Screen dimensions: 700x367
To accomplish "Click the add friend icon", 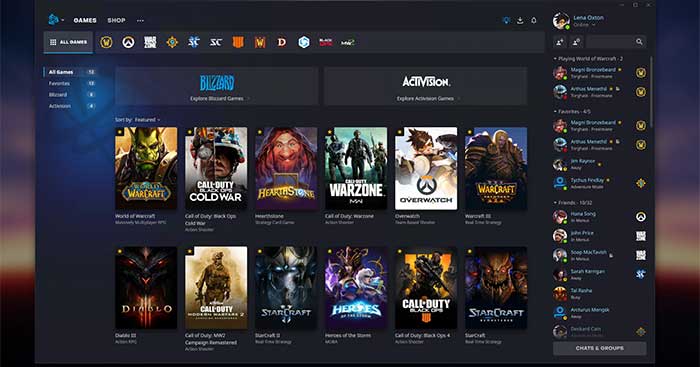I will (560, 42).
